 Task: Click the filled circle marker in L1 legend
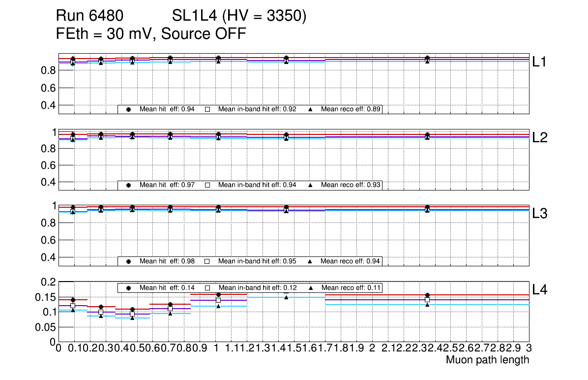coord(129,109)
